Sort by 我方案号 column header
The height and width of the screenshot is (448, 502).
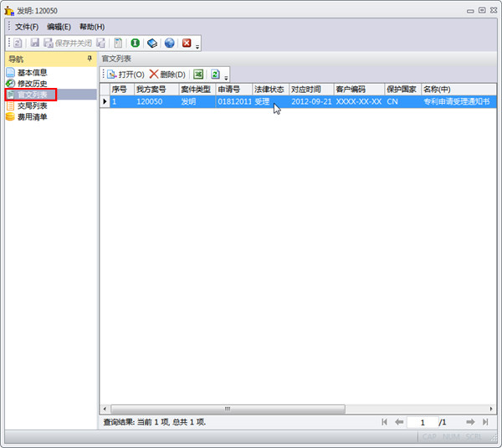coord(156,90)
